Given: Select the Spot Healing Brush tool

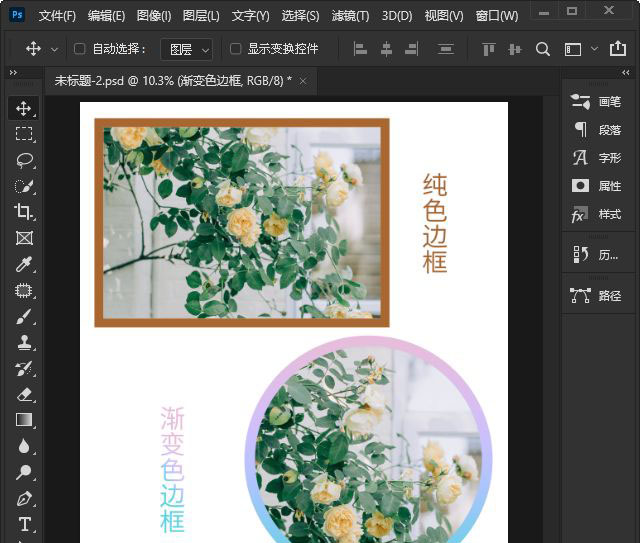Looking at the screenshot, I should pos(24,290).
